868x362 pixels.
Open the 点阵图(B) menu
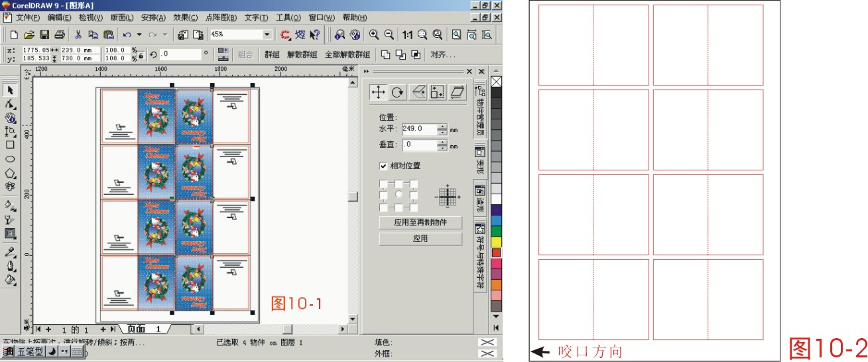221,17
